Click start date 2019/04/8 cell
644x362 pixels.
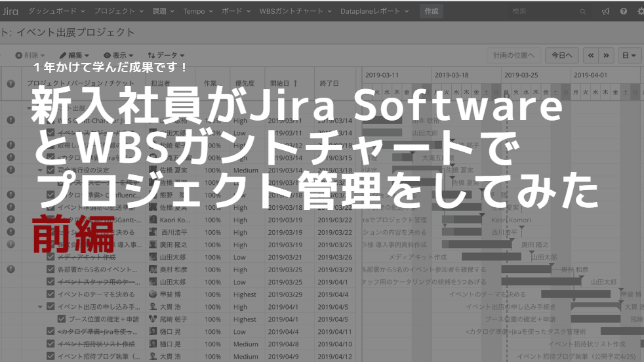click(x=283, y=344)
